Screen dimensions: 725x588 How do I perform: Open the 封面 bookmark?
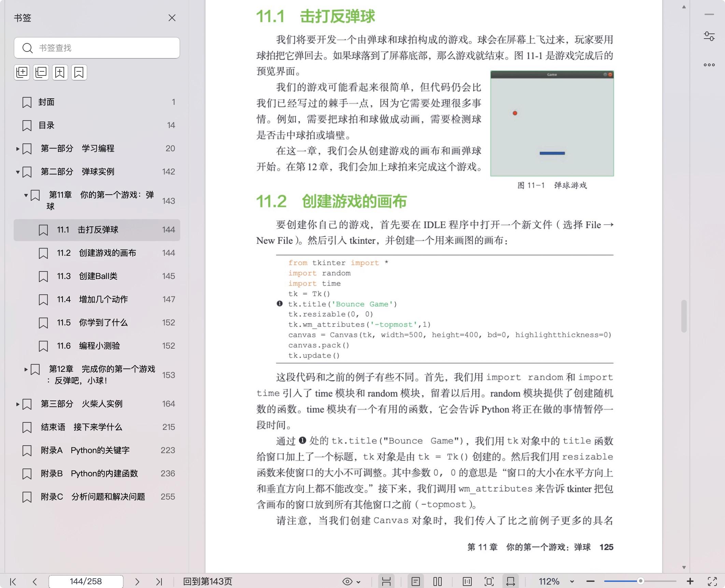[x=97, y=102]
